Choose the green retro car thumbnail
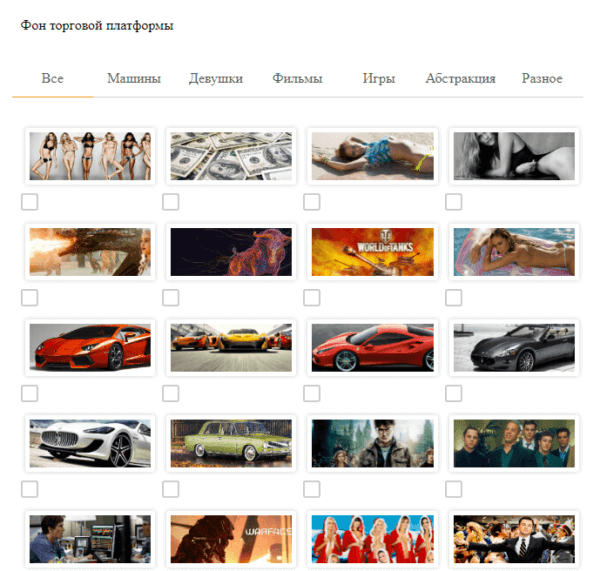The width and height of the screenshot is (600, 571). point(231,443)
